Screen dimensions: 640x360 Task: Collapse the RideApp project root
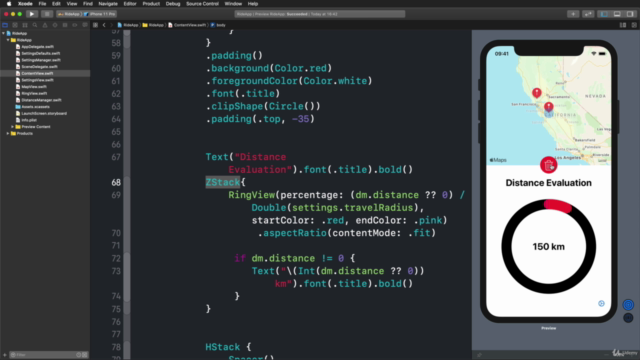click(x=3, y=33)
